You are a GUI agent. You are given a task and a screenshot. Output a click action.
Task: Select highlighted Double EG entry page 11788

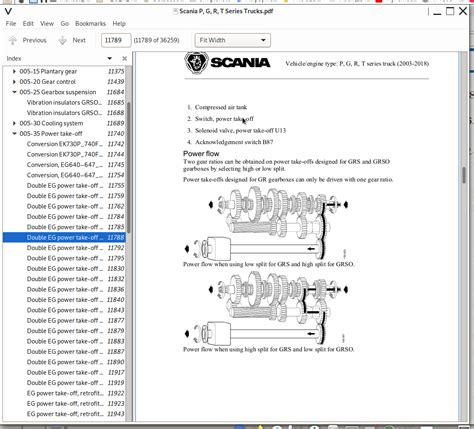(x=64, y=237)
